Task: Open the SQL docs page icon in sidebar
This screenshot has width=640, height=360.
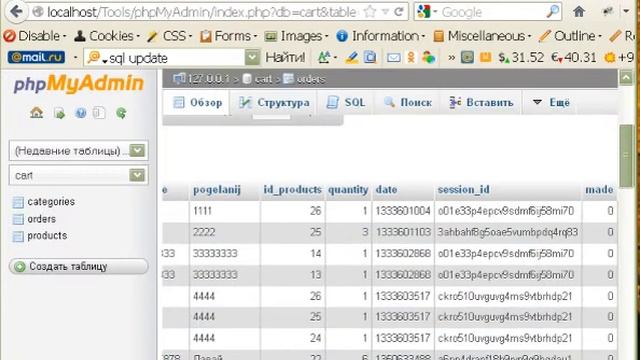Action: coord(99,113)
